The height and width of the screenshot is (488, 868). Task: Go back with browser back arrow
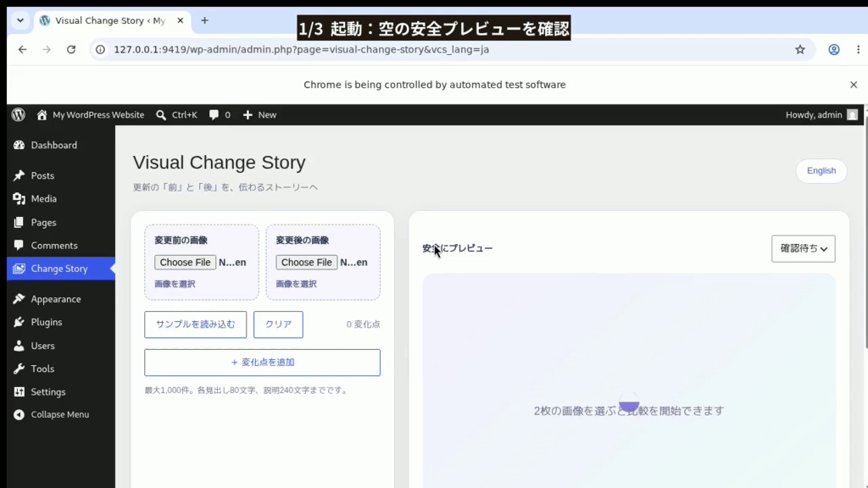pyautogui.click(x=22, y=49)
